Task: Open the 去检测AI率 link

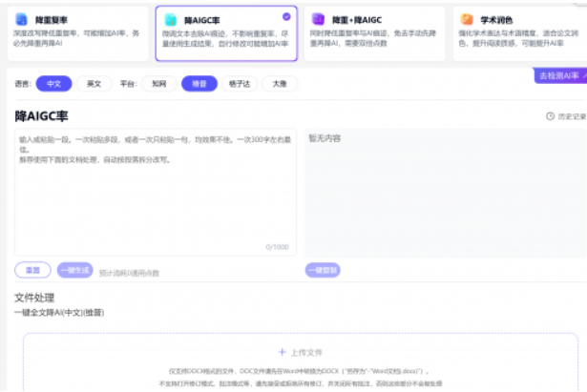Action: pos(559,75)
